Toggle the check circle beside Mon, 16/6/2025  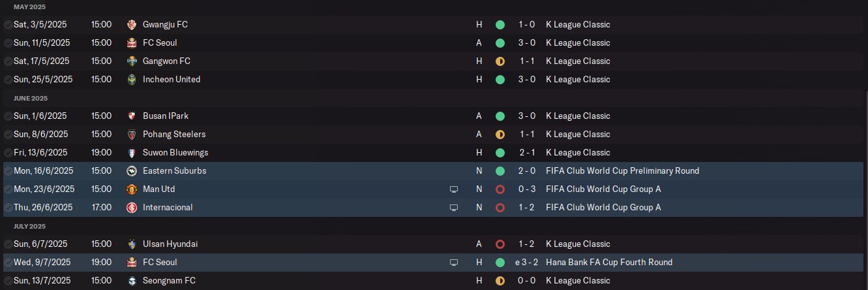(x=8, y=171)
